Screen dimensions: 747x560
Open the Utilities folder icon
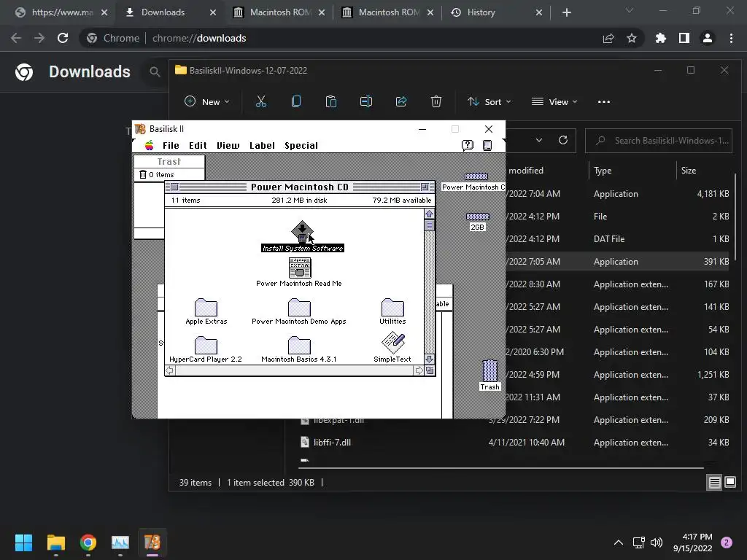[x=392, y=307]
